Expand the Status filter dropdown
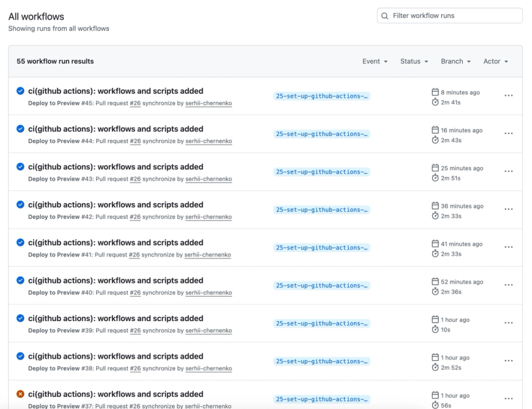This screenshot has width=532, height=409. click(414, 61)
